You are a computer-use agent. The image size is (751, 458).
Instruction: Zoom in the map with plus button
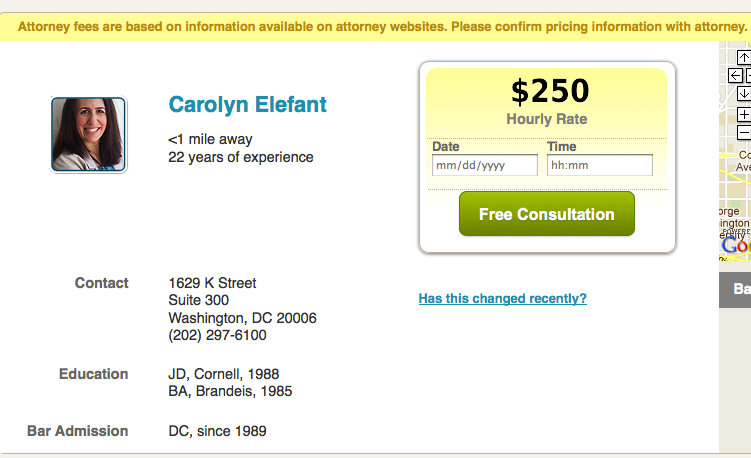tap(744, 114)
